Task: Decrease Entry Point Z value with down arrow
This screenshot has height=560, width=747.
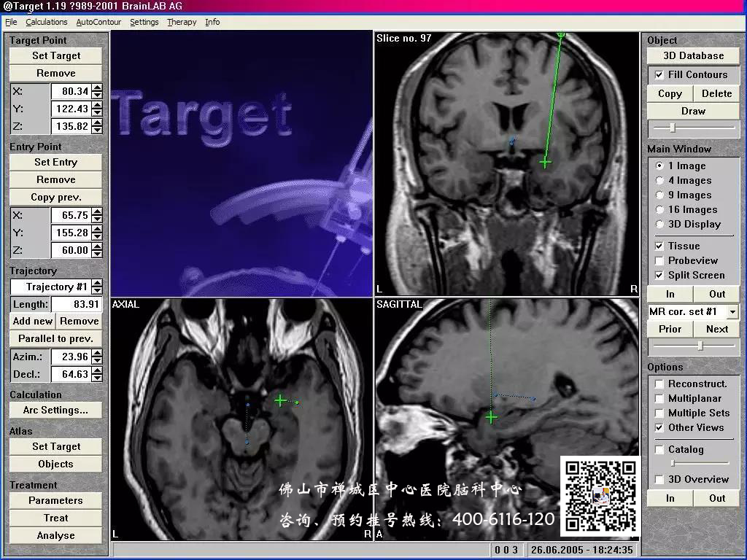Action: coord(97,254)
